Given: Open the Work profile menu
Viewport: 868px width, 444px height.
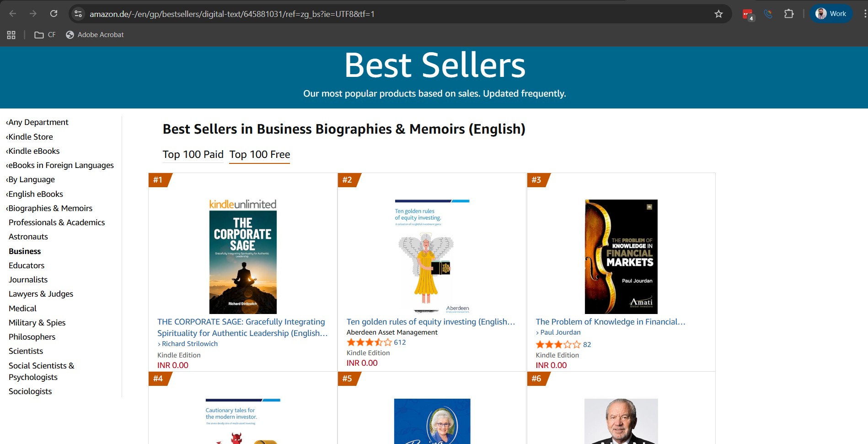Looking at the screenshot, I should coord(831,14).
